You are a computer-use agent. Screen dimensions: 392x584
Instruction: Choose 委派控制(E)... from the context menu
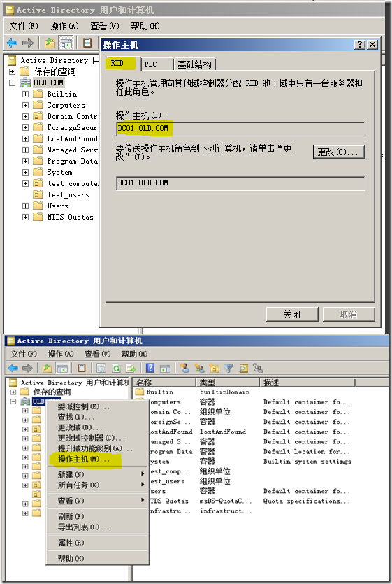coord(84,406)
